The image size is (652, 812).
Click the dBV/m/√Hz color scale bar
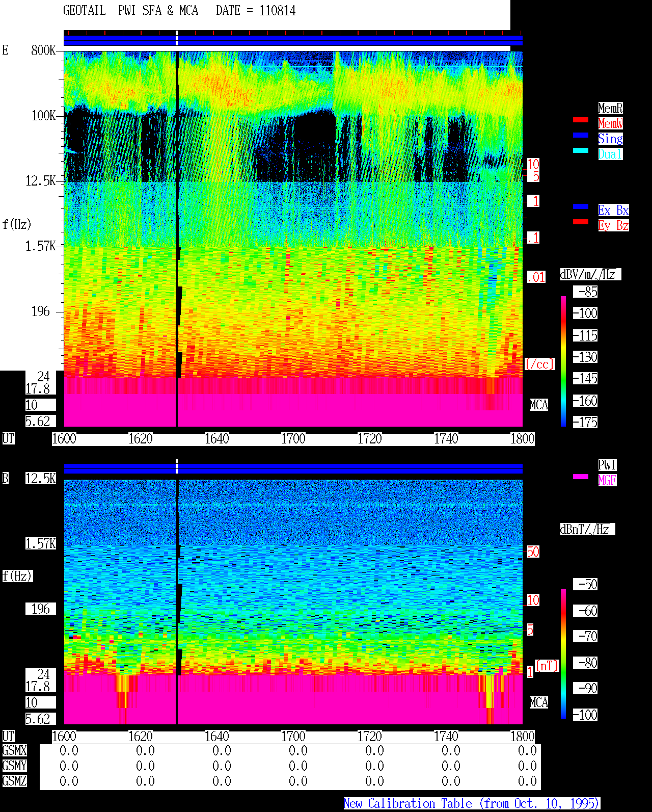click(x=563, y=361)
